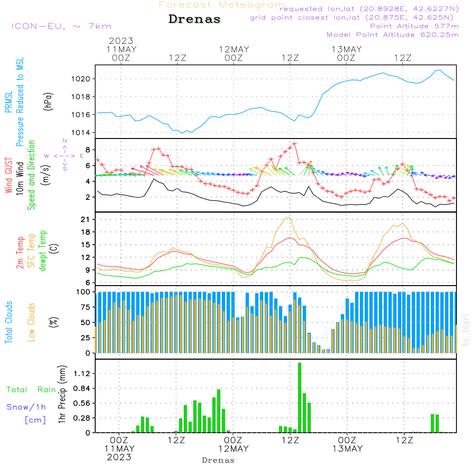Click the "Pressure Reduced to MSL" label
The image size is (476, 476).
tap(20, 102)
